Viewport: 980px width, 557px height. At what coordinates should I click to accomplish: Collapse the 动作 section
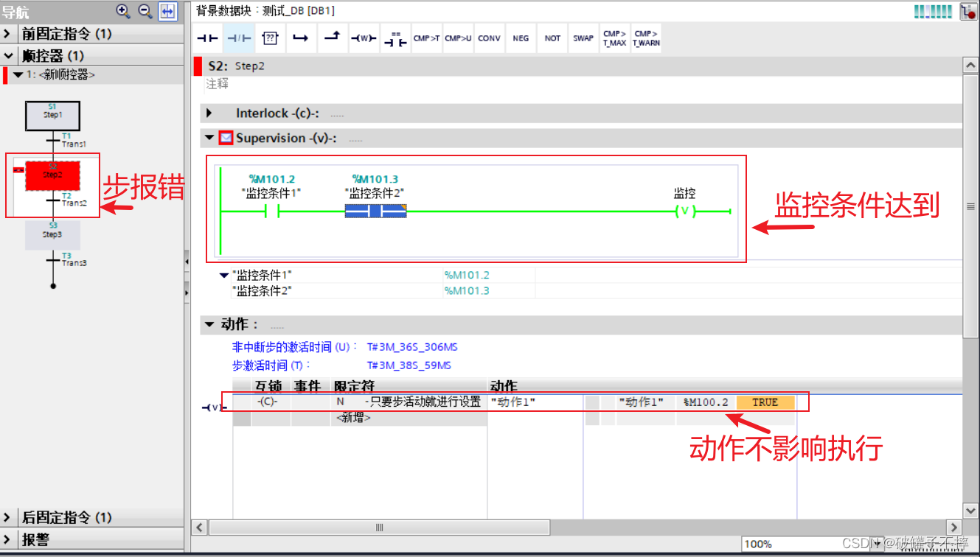pyautogui.click(x=210, y=324)
